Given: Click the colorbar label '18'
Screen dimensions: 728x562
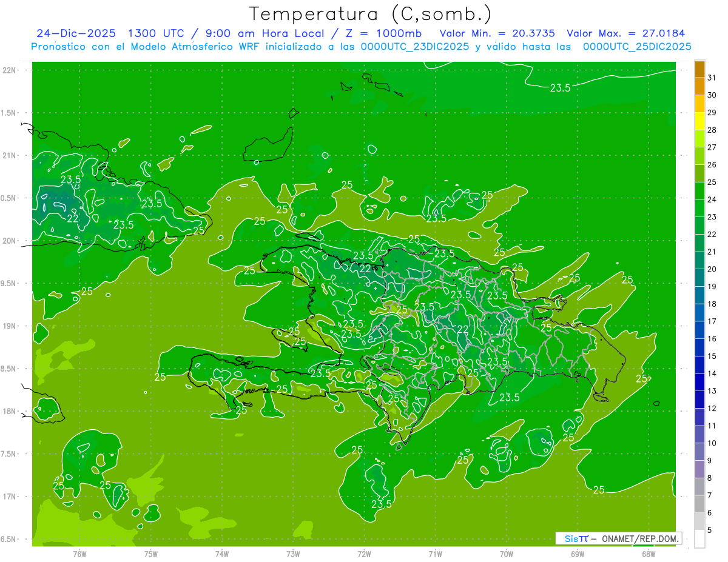Looking at the screenshot, I should pos(712,304).
